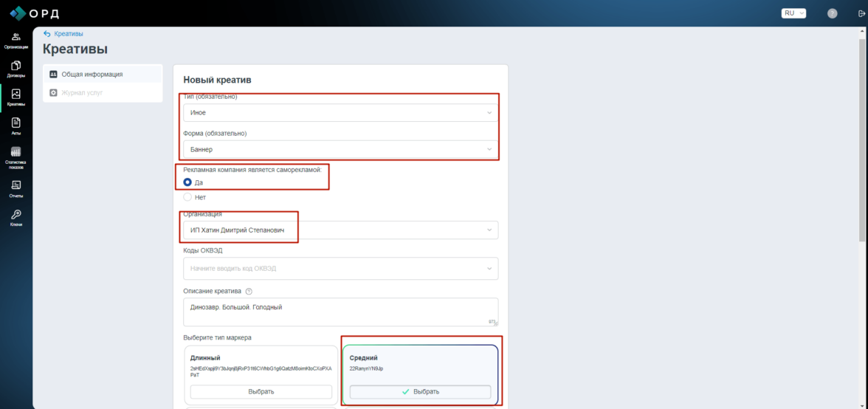Open the Креативы sidebar section
This screenshot has height=409, width=868.
tap(16, 98)
